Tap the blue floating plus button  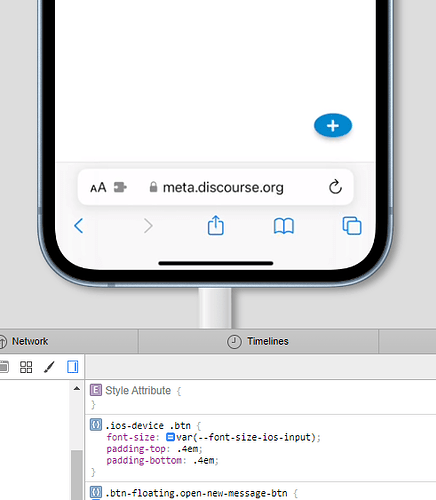point(333,126)
